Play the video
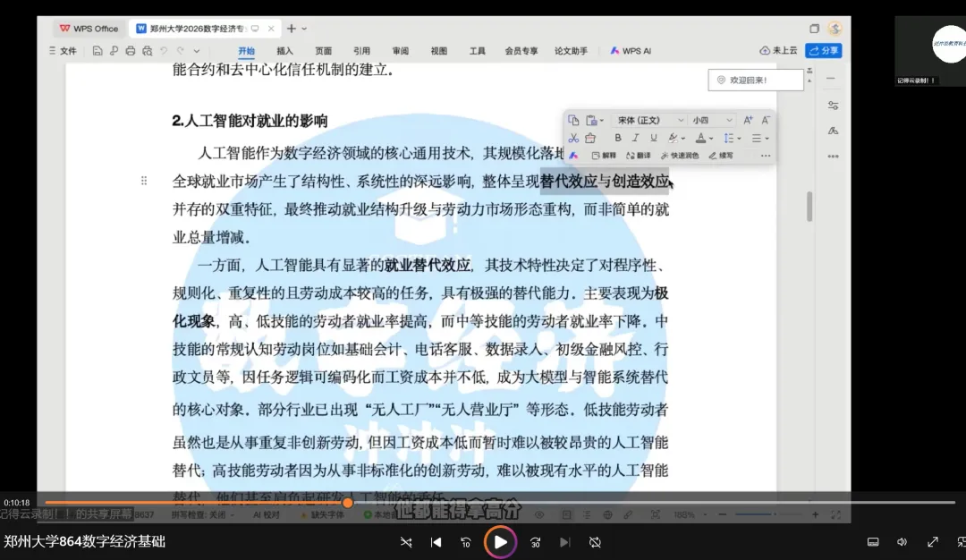 tap(500, 542)
